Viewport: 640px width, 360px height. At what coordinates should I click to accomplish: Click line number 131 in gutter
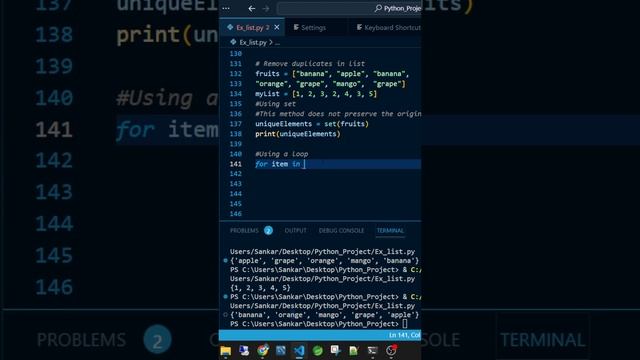coord(236,64)
